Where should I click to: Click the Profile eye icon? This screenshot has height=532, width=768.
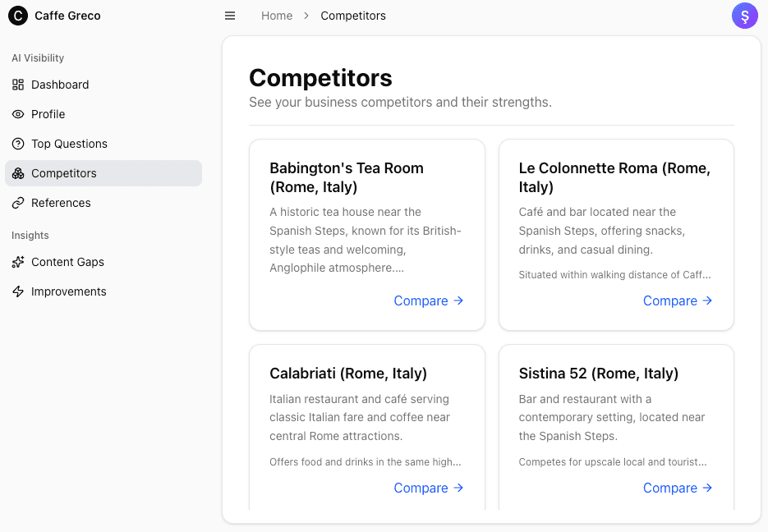(18, 114)
